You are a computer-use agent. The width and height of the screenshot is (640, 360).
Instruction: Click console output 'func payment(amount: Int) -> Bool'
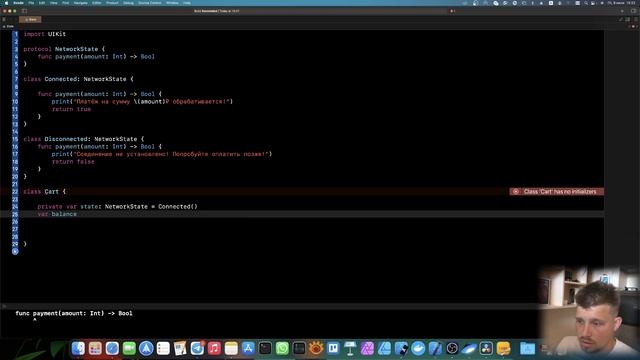[74, 313]
